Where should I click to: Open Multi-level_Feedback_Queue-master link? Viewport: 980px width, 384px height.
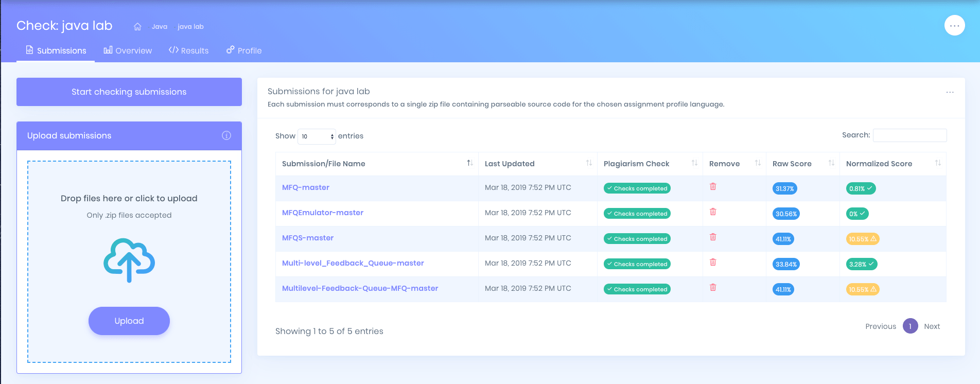coord(353,263)
